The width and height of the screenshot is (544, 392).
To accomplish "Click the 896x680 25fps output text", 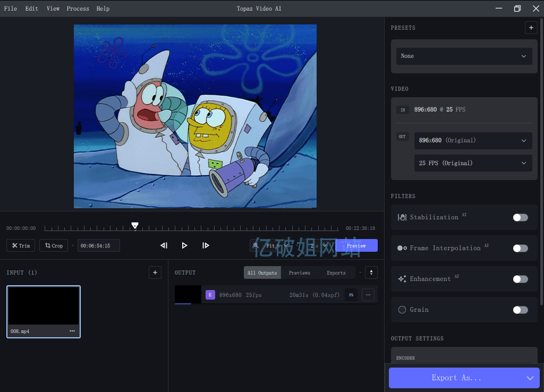I will click(241, 295).
